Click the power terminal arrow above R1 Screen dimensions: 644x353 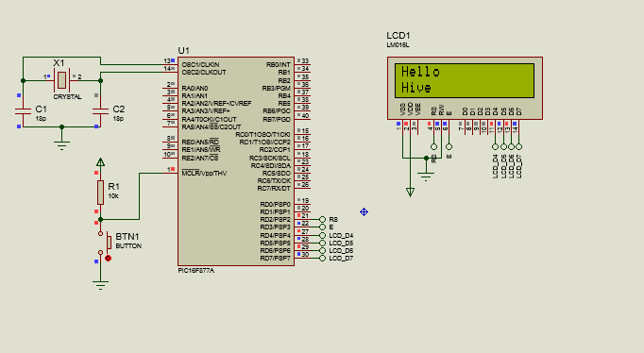(x=100, y=162)
